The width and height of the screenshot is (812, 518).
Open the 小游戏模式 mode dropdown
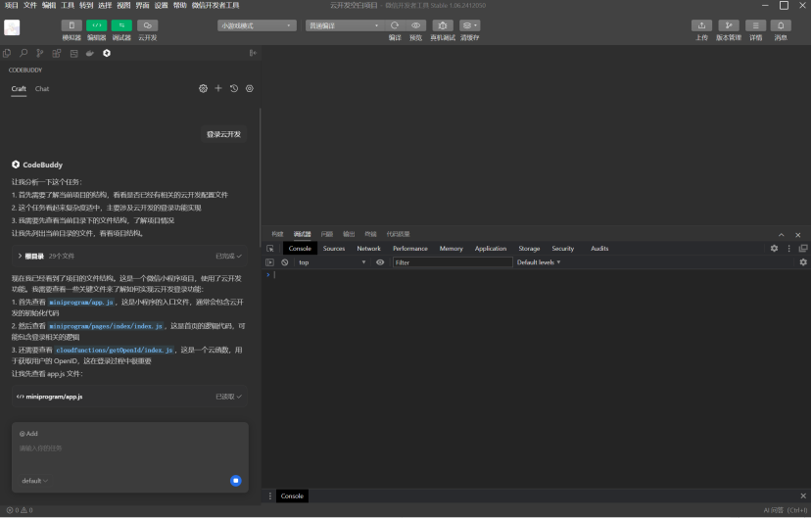[x=257, y=25]
